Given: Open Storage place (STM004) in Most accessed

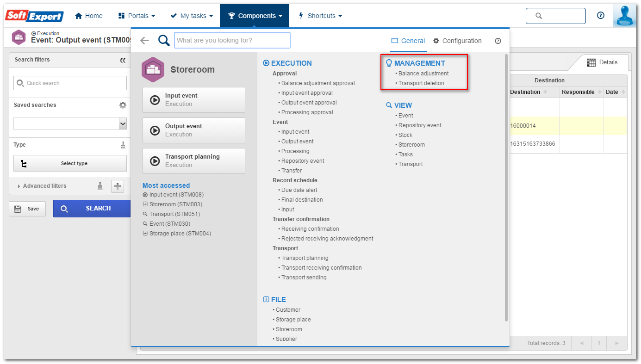Looking at the screenshot, I should [x=177, y=234].
